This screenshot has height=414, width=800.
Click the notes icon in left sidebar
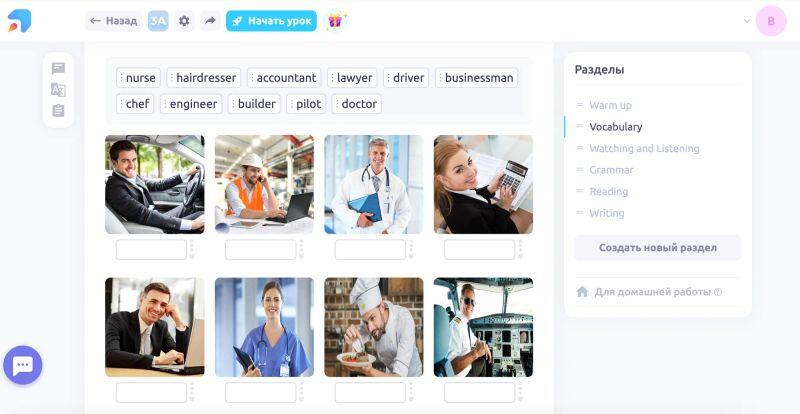[58, 68]
